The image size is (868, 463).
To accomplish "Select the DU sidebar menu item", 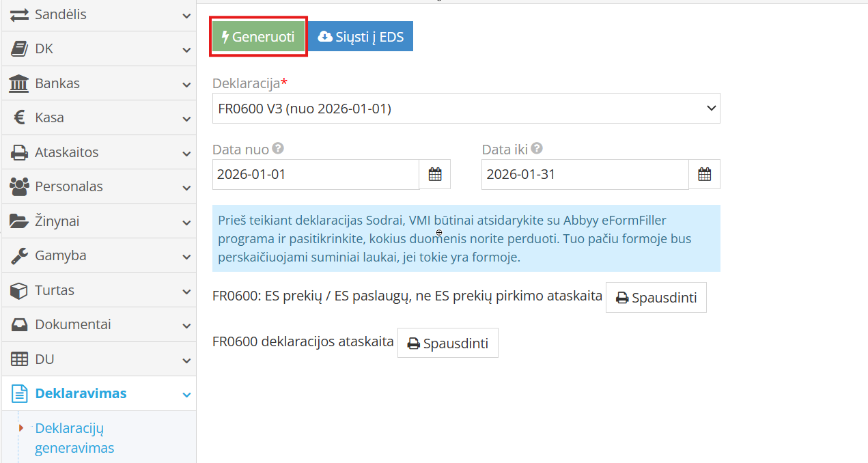I will pos(44,359).
